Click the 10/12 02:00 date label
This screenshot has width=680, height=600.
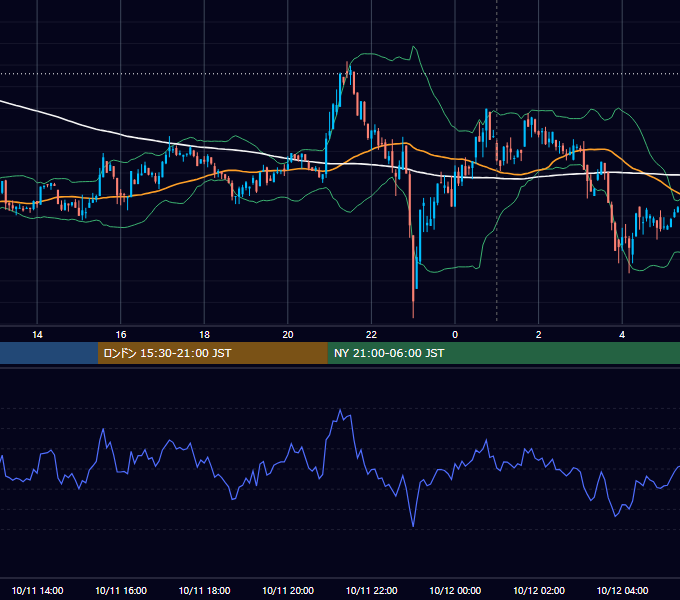pyautogui.click(x=539, y=590)
